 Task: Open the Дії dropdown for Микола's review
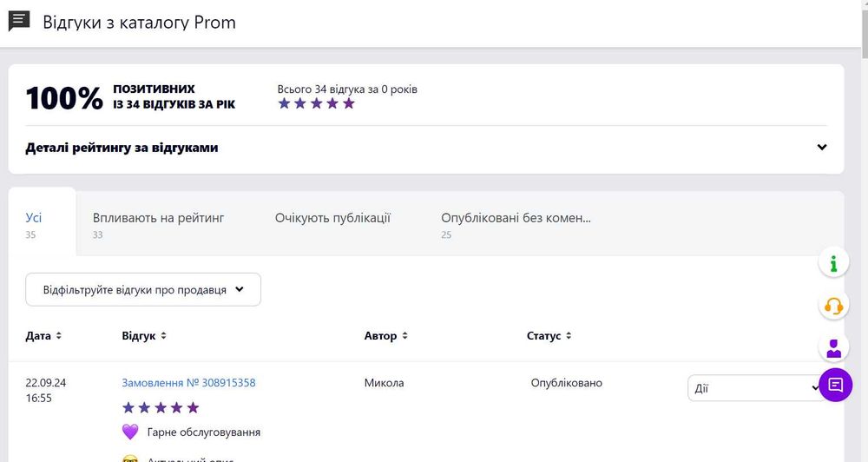(755, 388)
